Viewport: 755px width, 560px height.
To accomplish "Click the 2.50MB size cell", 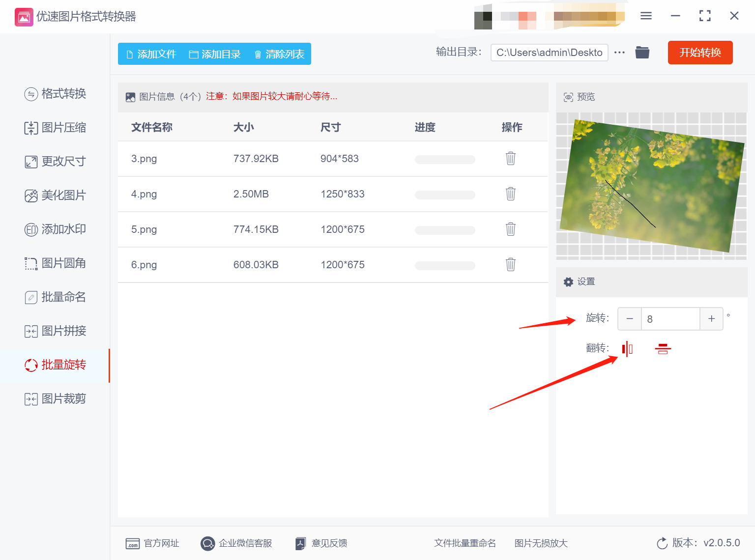I will tap(251, 194).
